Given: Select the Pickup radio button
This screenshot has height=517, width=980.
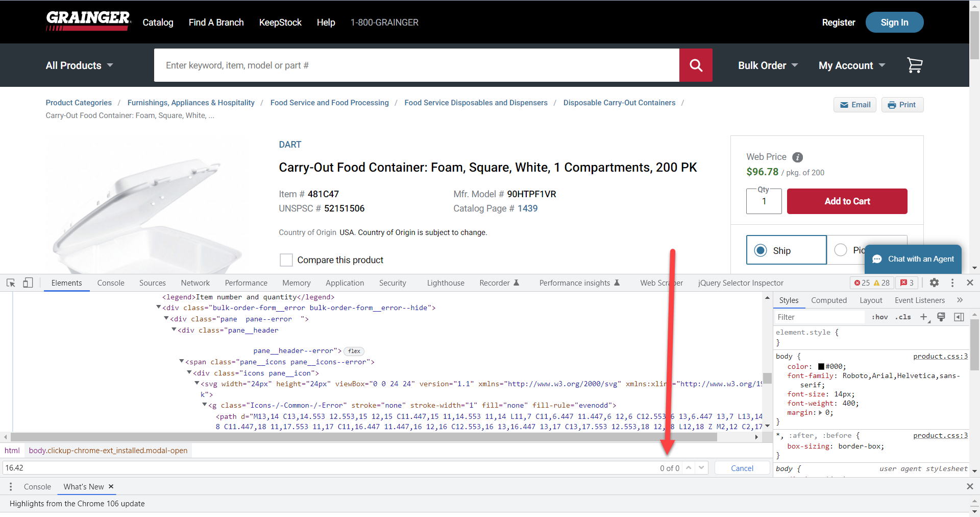Looking at the screenshot, I should [x=841, y=250].
